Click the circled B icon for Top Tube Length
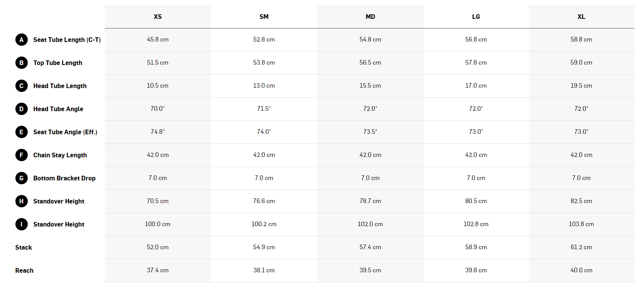 22,63
